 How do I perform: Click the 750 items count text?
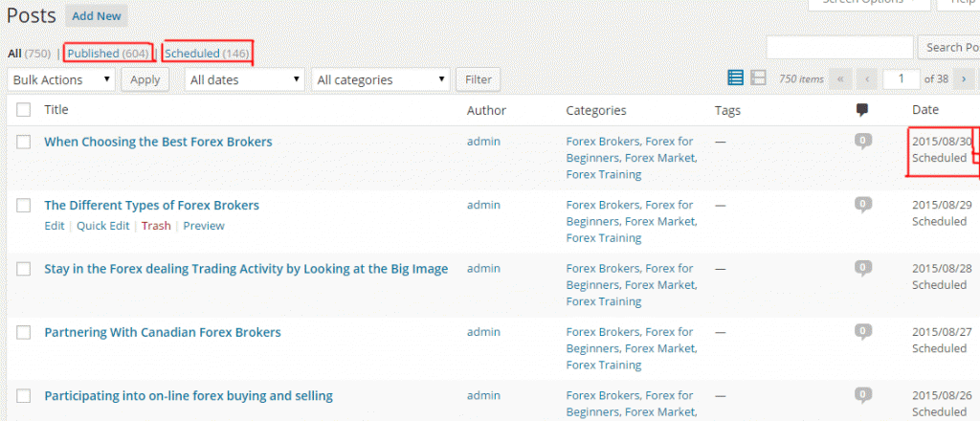click(801, 79)
